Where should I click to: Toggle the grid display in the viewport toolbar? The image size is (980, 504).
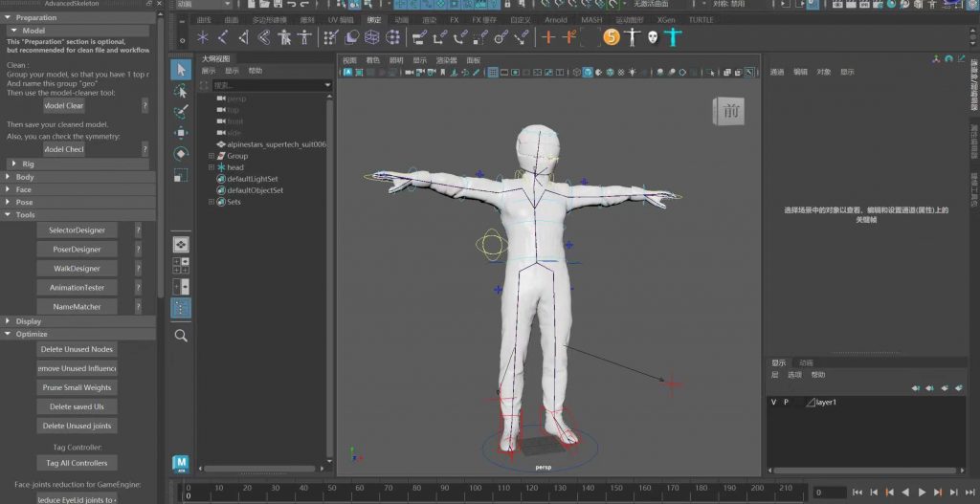click(x=493, y=73)
